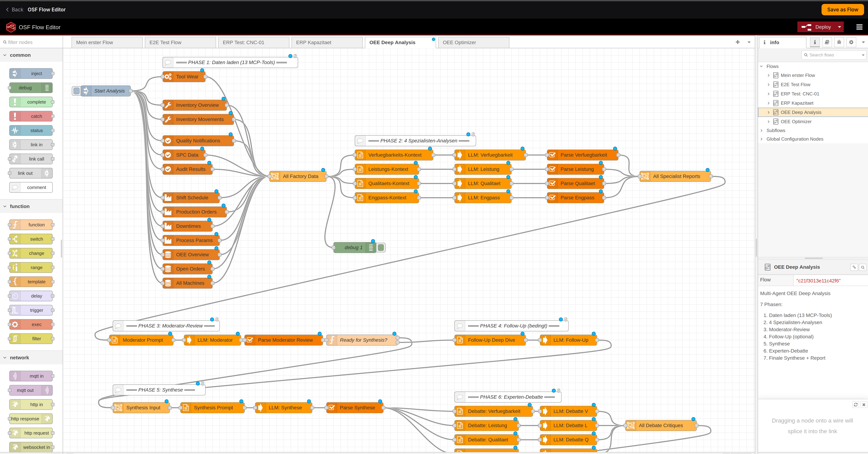Switch to the debug messages sidebar (bug icon)
The image size is (868, 454).
click(839, 42)
